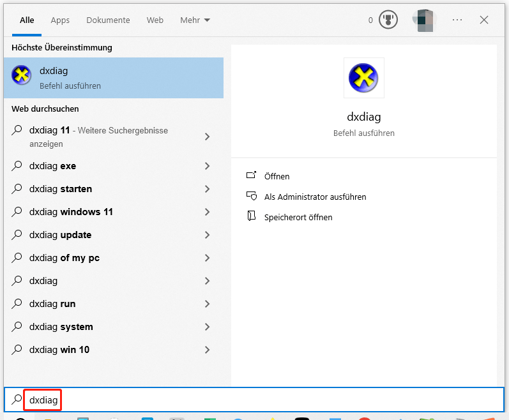
Task: Choose Speicherort öffnen action
Action: point(298,217)
